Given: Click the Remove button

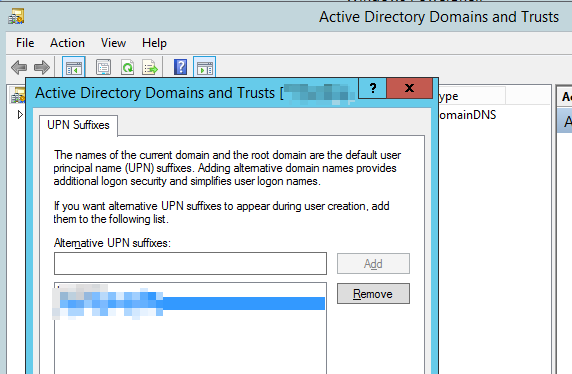Looking at the screenshot, I should (373, 293).
